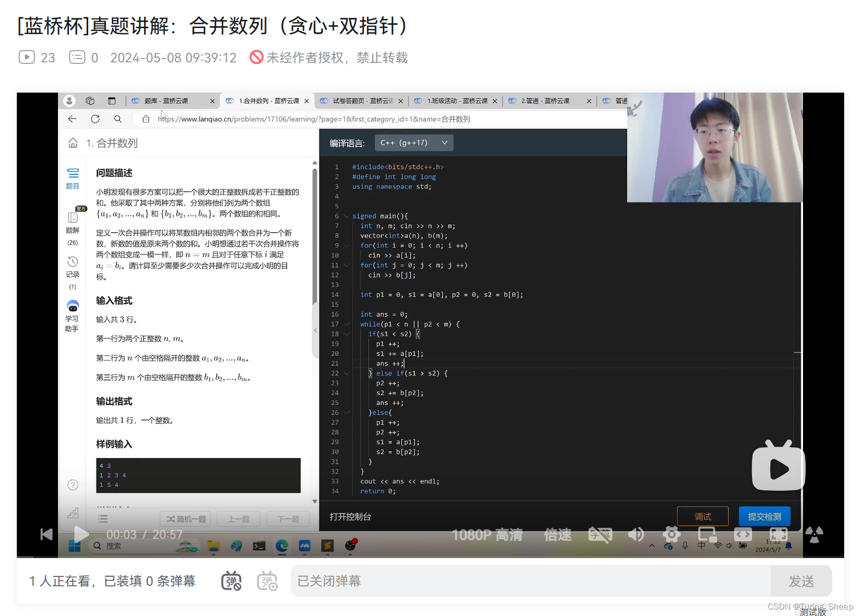
Task: Open the 倍速 playback speed menu
Action: point(558,535)
